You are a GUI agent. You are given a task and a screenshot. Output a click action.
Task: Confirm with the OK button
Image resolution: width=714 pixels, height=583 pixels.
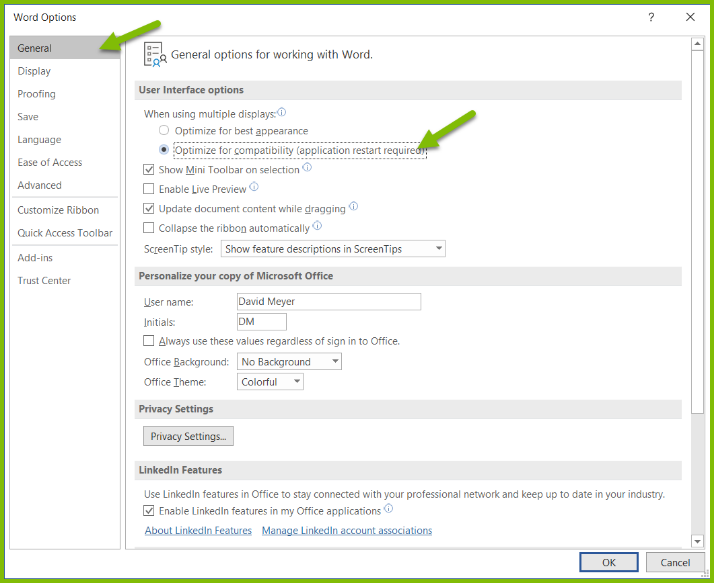tap(609, 563)
